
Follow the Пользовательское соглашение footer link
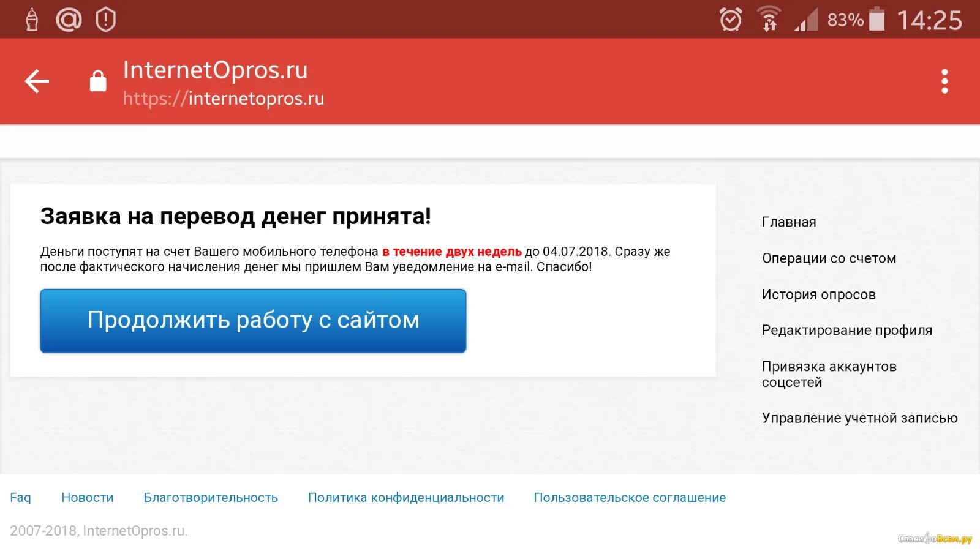tap(630, 498)
